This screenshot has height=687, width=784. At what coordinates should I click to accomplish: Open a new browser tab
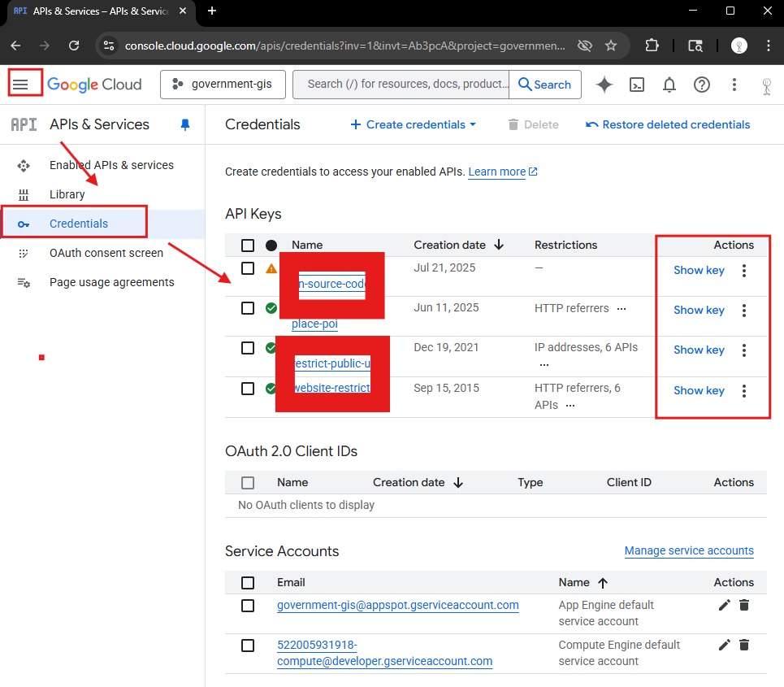tap(212, 11)
